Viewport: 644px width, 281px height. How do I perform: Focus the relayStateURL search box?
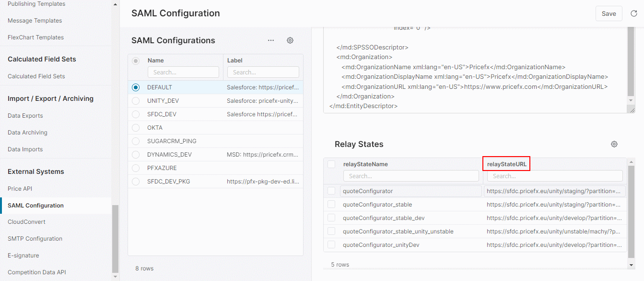click(x=554, y=176)
